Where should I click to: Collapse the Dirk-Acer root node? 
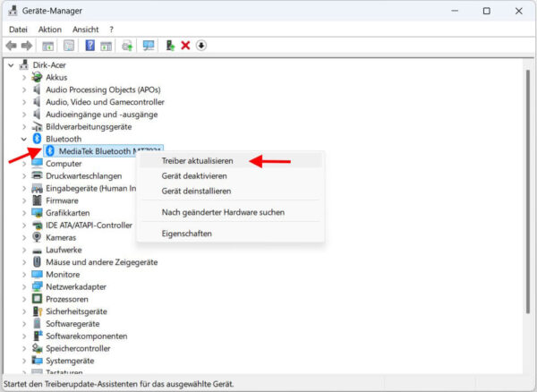point(11,65)
